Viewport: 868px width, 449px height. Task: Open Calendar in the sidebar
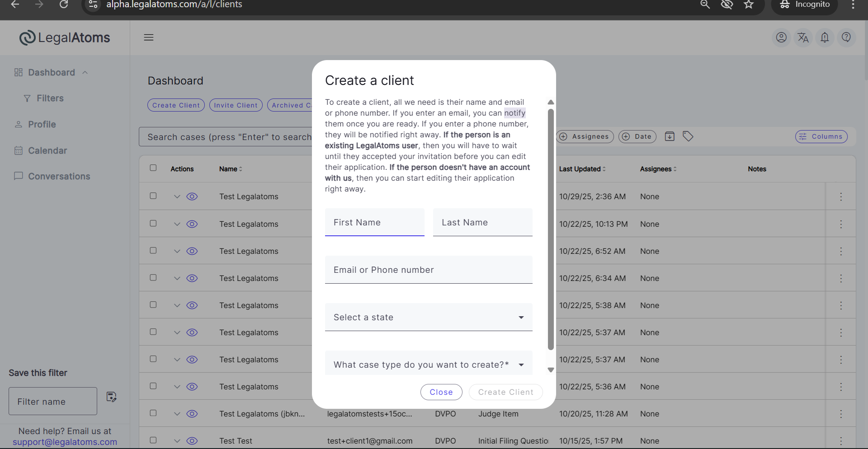pyautogui.click(x=47, y=150)
